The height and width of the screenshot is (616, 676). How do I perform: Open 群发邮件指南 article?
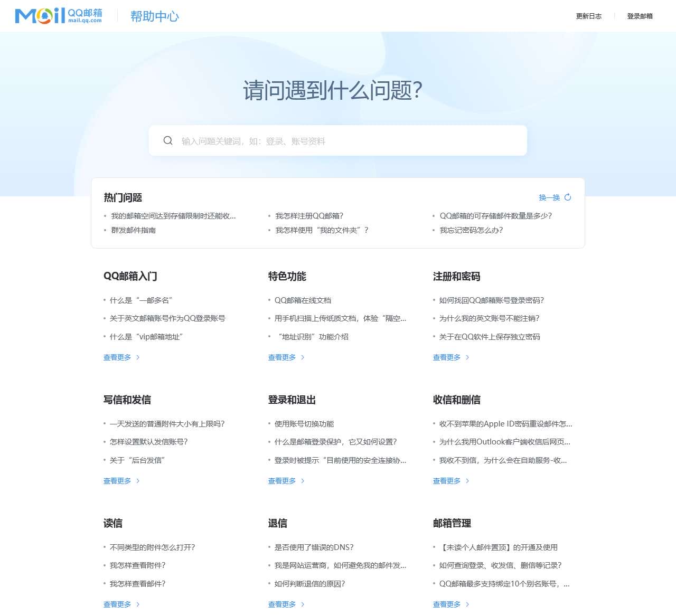point(134,230)
